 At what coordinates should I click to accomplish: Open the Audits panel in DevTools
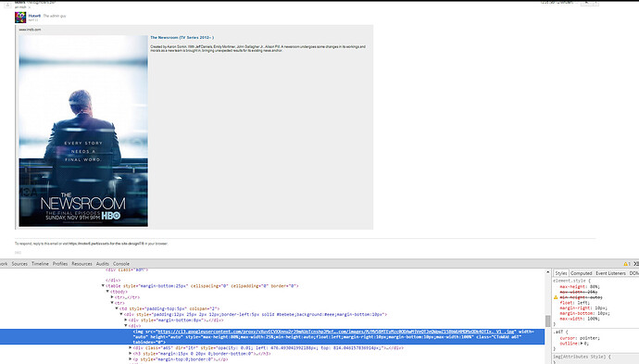(x=102, y=264)
